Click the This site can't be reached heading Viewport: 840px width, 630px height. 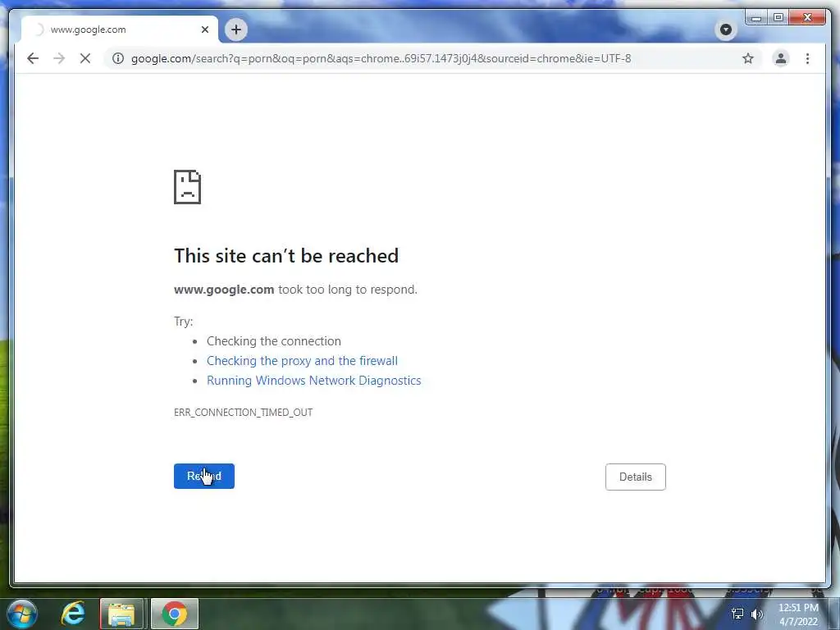click(x=286, y=256)
